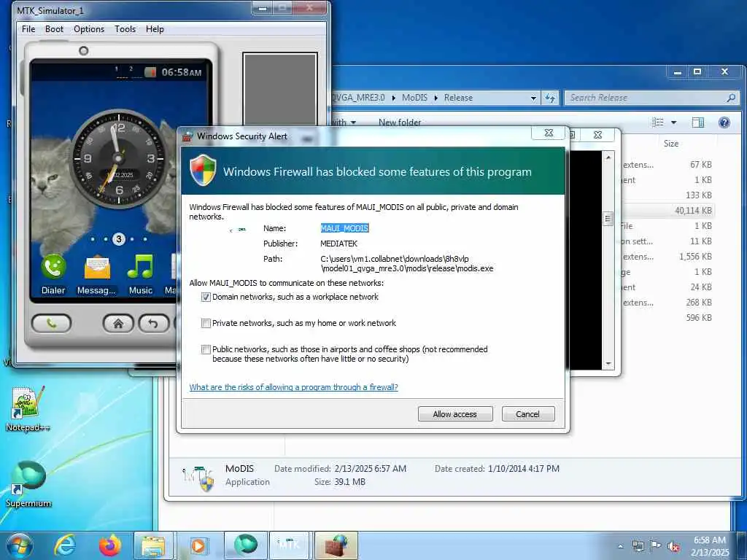Open the Options menu
The width and height of the screenshot is (747, 560).
(89, 29)
